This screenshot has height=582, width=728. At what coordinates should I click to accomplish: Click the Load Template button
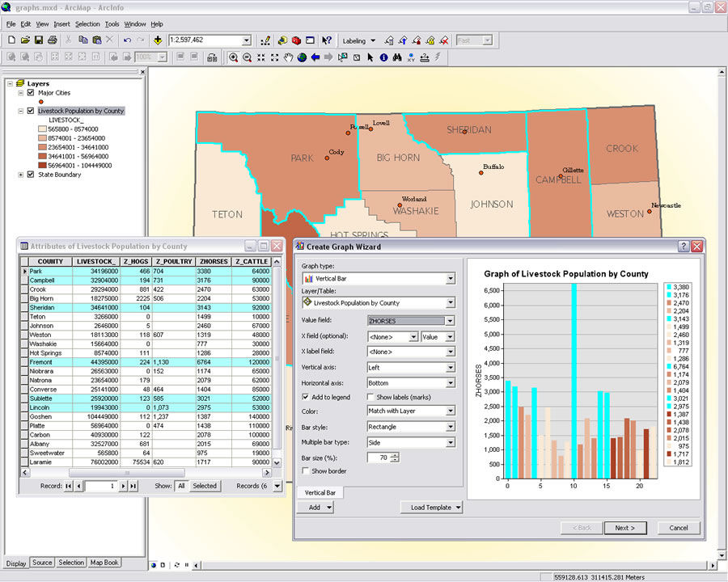(x=431, y=508)
